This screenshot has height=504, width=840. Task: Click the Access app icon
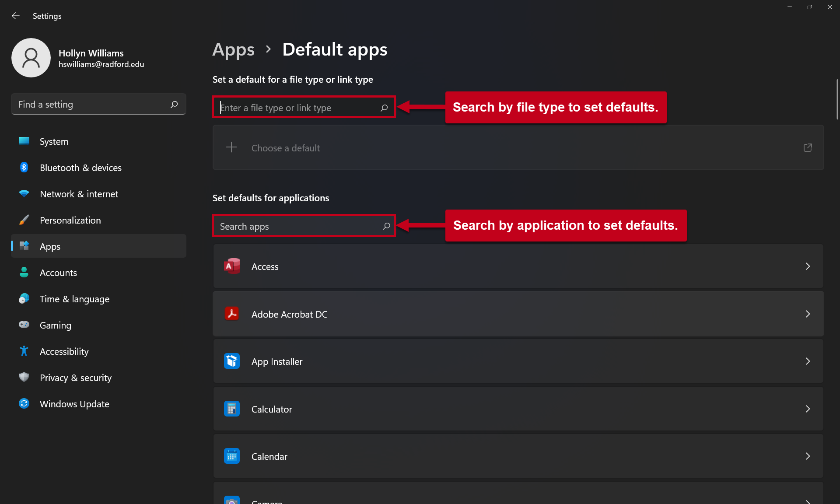(232, 266)
